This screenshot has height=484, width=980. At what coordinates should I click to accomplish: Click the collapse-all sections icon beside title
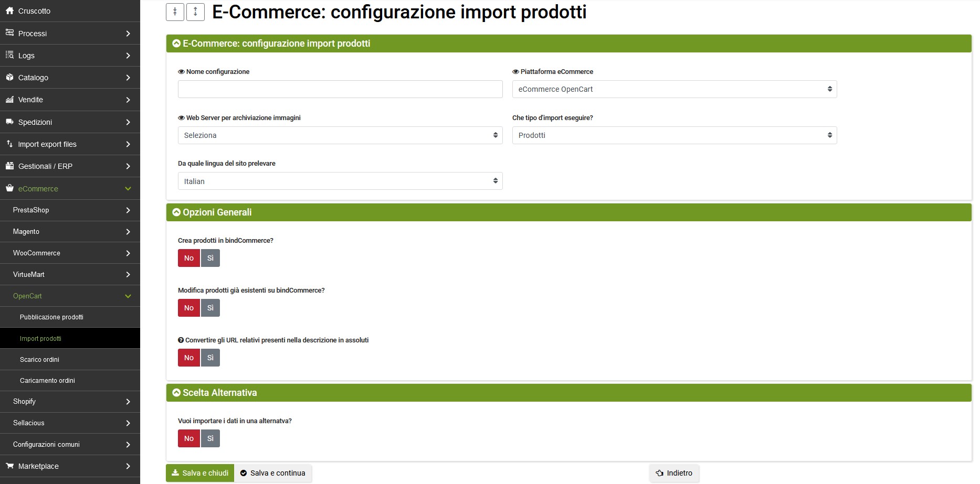175,12
